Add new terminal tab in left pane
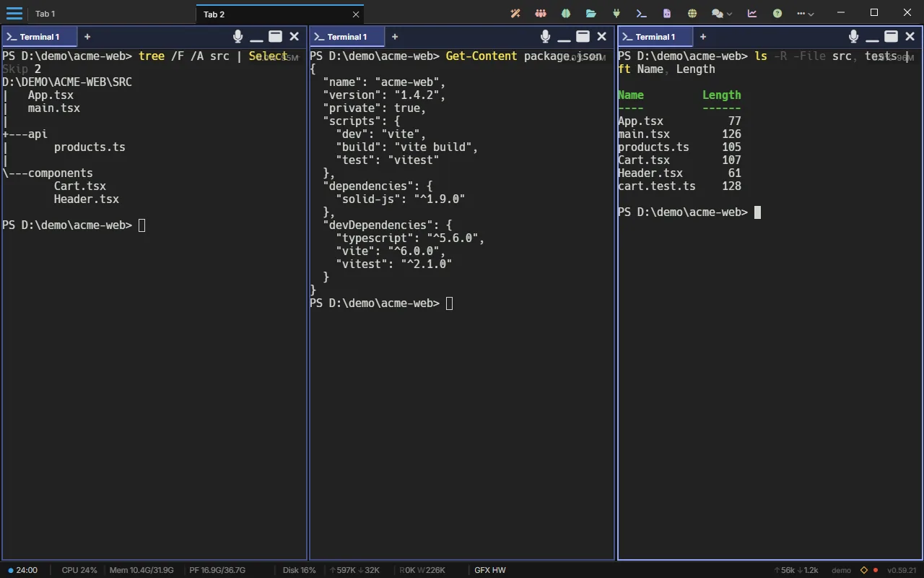Screen dimensions: 924x578 (87, 37)
